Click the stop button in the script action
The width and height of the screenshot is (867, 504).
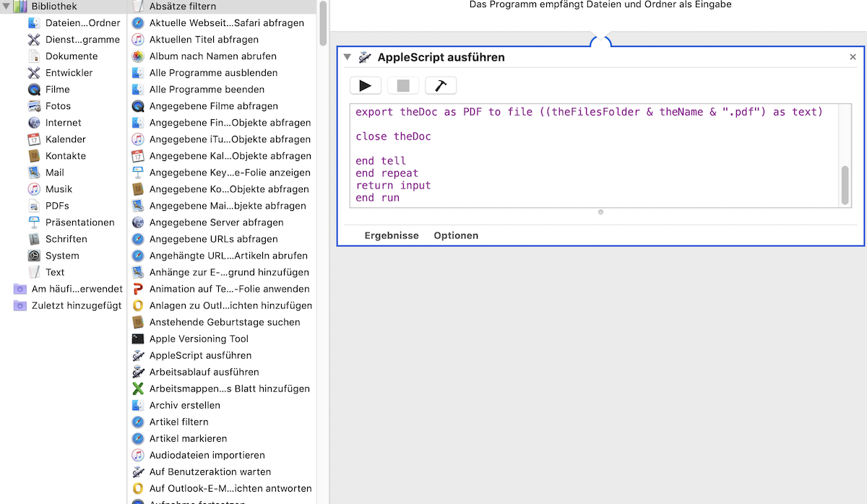(x=402, y=85)
